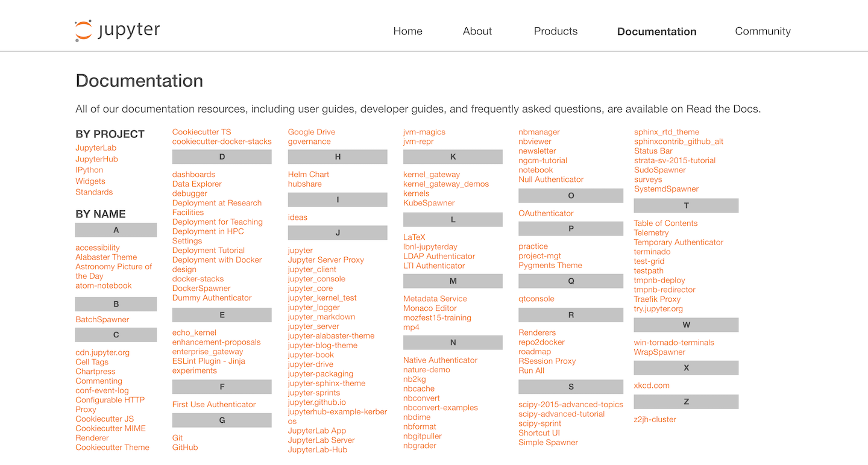Click the OAuthenticator link
Screen dimensions: 868x465
pyautogui.click(x=546, y=213)
